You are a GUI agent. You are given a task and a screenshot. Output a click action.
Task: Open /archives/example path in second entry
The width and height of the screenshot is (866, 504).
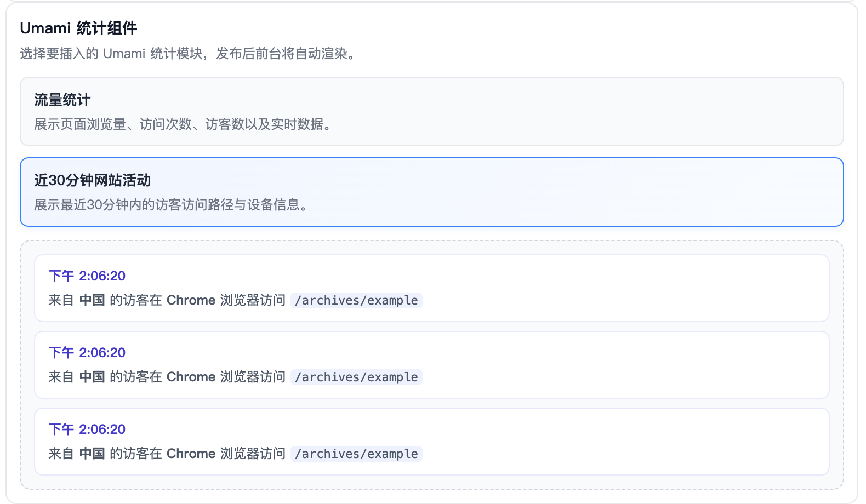tap(356, 377)
